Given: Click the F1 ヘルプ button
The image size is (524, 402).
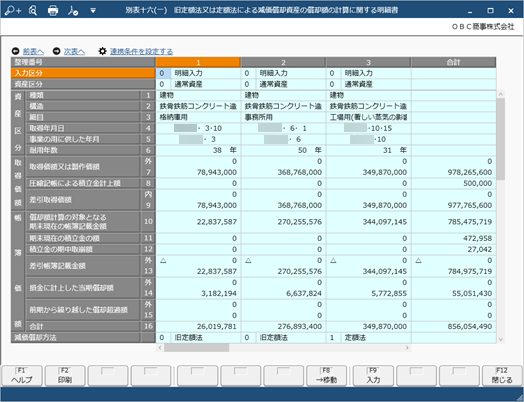Looking at the screenshot, I should (22, 376).
